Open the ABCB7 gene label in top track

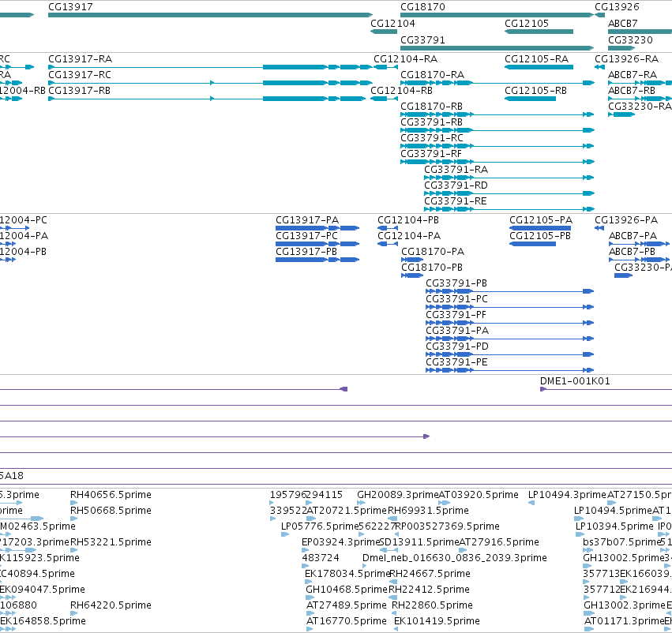(x=623, y=24)
